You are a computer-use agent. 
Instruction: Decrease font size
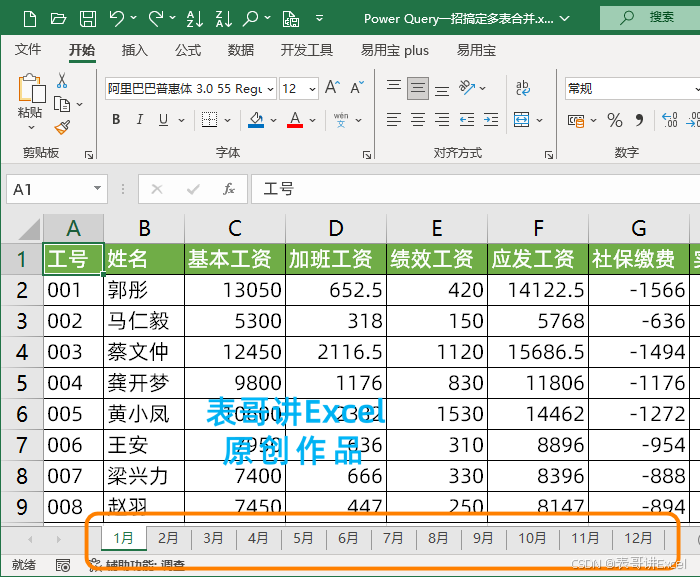[x=357, y=87]
